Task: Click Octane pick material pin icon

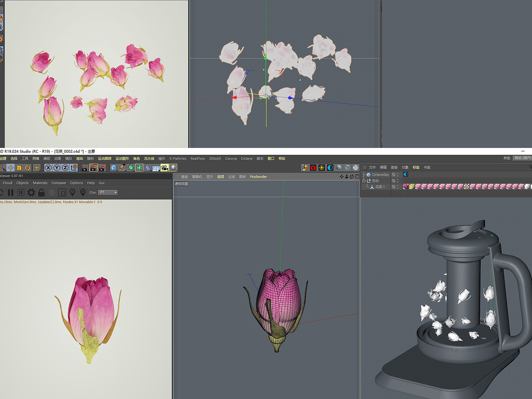Action: [83, 192]
